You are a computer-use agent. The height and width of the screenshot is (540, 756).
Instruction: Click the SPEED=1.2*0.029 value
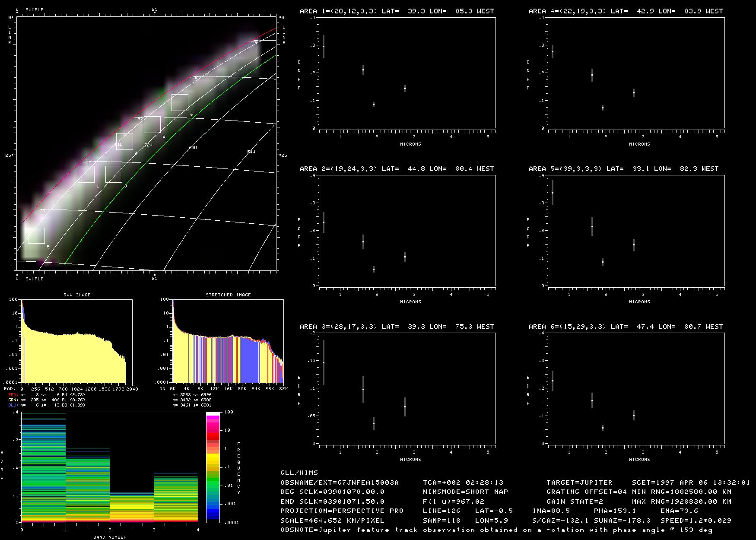tap(696, 521)
